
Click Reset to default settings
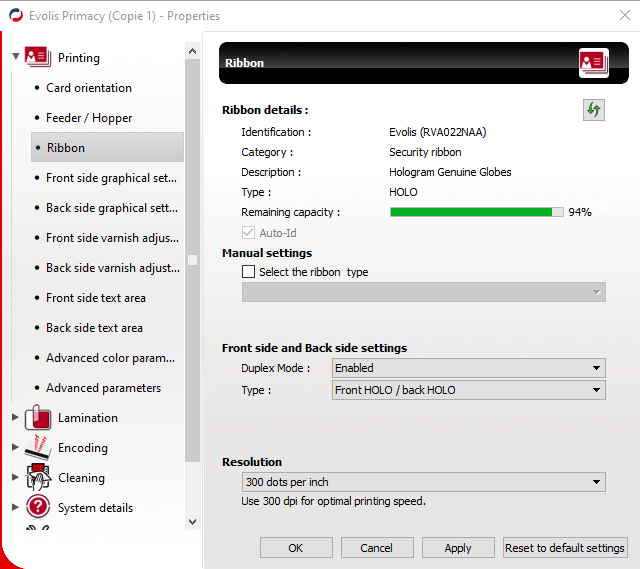[x=565, y=548]
